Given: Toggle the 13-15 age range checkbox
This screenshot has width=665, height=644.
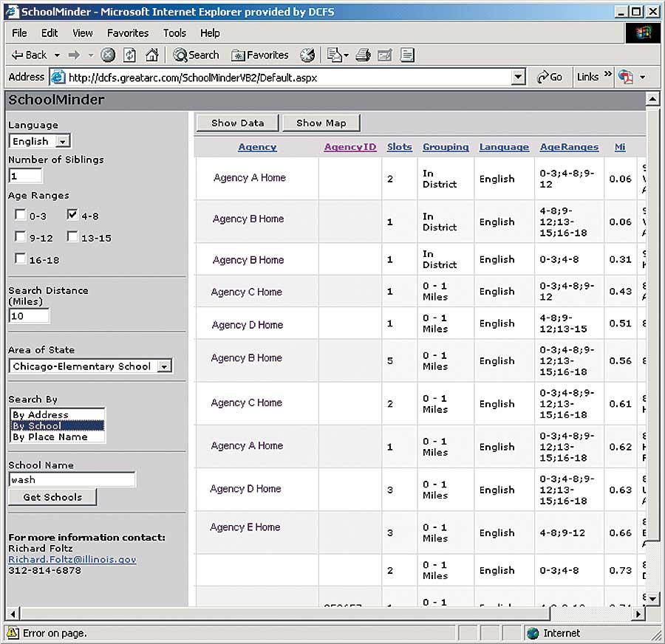Looking at the screenshot, I should click(x=72, y=236).
